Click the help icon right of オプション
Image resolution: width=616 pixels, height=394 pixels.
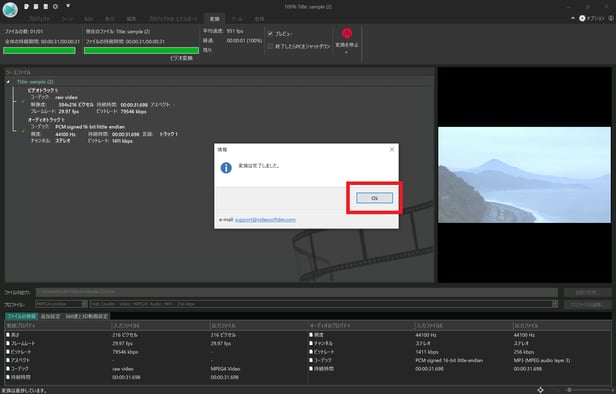(611, 18)
